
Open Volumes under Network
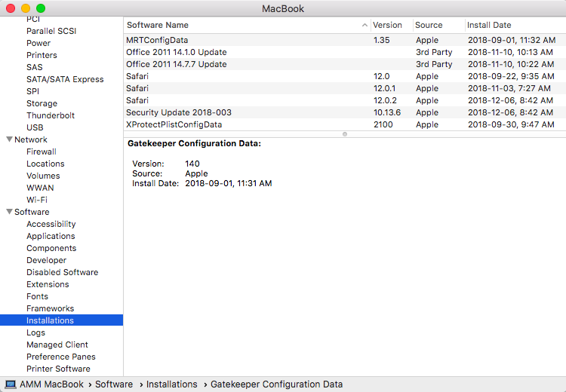(x=43, y=176)
